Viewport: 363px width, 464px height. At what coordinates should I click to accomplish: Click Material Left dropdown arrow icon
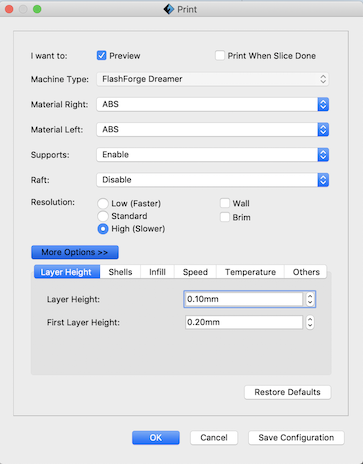pyautogui.click(x=323, y=129)
